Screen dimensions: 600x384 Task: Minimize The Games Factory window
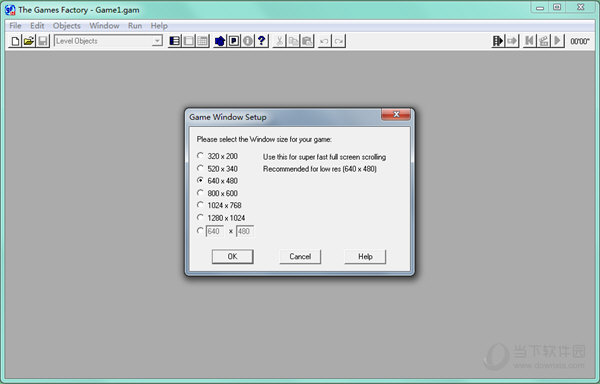tap(540, 7)
